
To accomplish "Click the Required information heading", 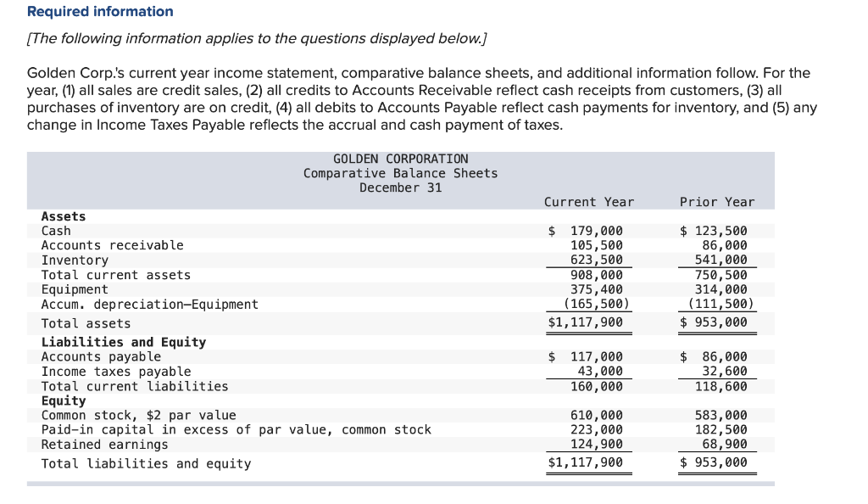I will tap(99, 11).
